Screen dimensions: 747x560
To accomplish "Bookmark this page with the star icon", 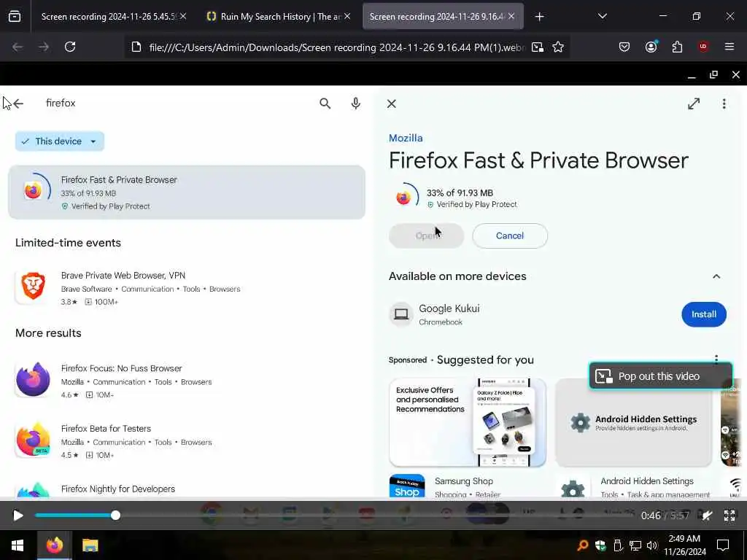I will point(558,47).
